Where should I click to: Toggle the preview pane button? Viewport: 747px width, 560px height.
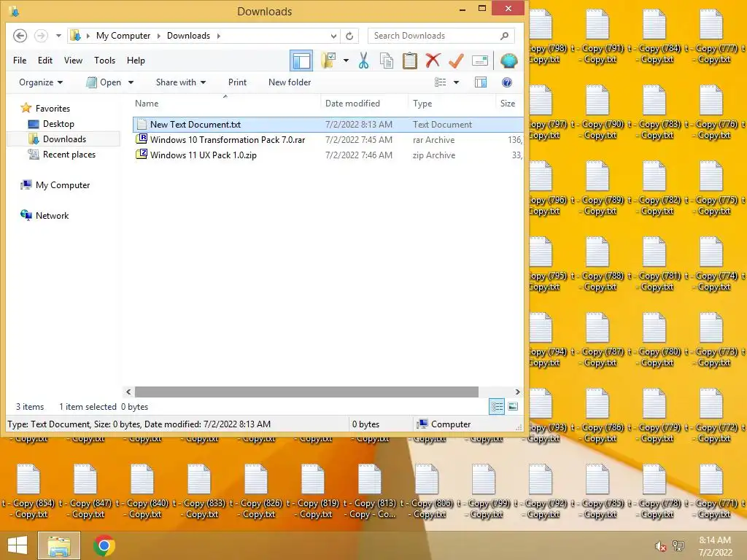481,82
